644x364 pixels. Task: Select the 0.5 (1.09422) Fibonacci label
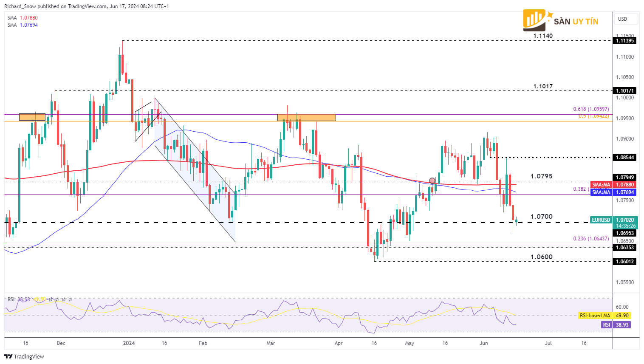pos(593,116)
